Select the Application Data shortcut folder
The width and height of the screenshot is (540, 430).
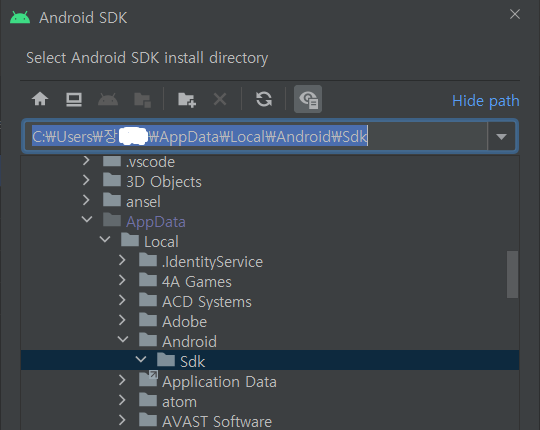pyautogui.click(x=219, y=381)
